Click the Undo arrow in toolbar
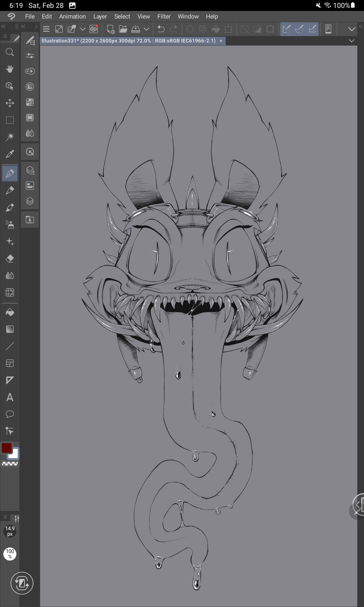 pyautogui.click(x=161, y=29)
